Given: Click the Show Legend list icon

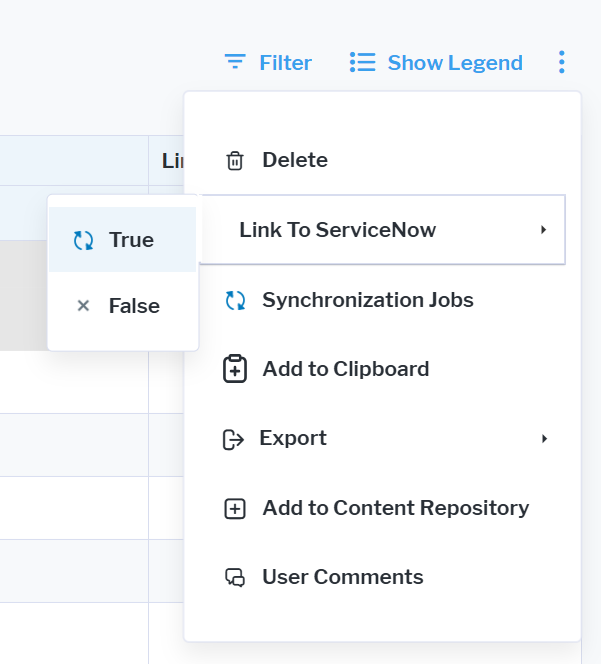Looking at the screenshot, I should click(362, 63).
